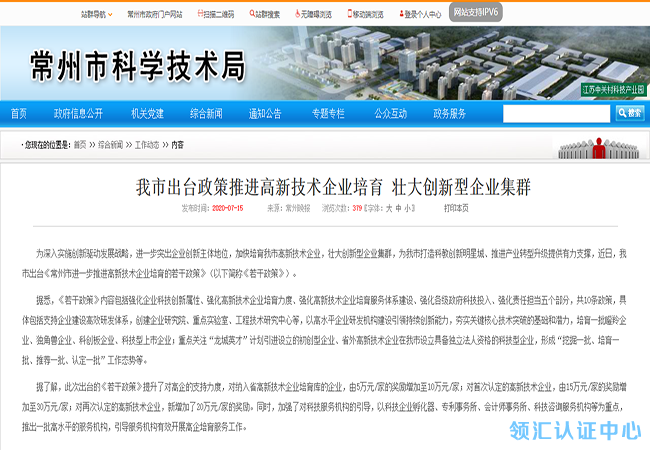Set font size to 中

pyautogui.click(x=398, y=208)
